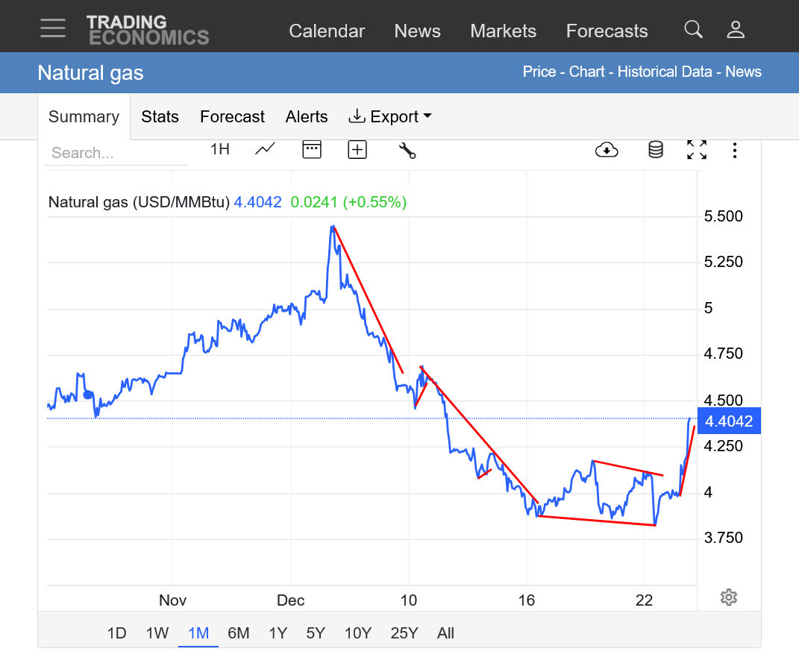Image resolution: width=799 pixels, height=672 pixels.
Task: Click the 4.4042 current price label
Action: [728, 421]
